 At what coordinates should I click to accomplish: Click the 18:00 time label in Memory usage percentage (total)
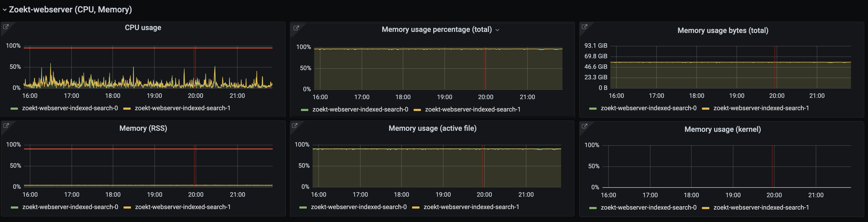(403, 97)
